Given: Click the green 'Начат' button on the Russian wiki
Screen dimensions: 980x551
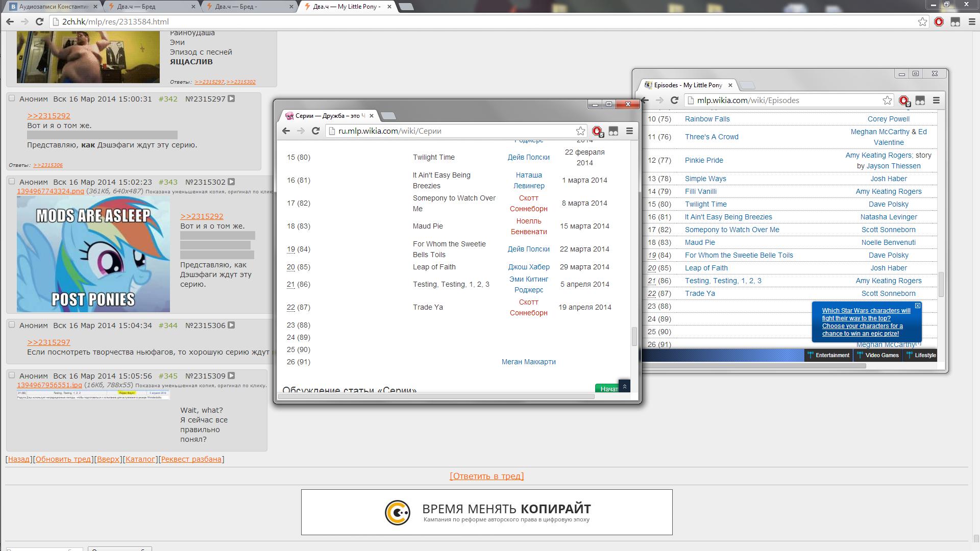Looking at the screenshot, I should coord(607,389).
